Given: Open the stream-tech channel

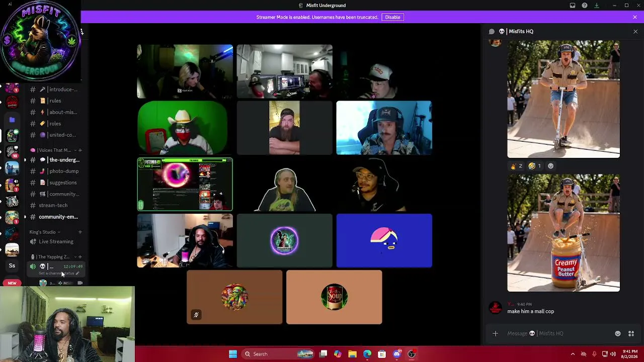Looking at the screenshot, I should tap(56, 205).
